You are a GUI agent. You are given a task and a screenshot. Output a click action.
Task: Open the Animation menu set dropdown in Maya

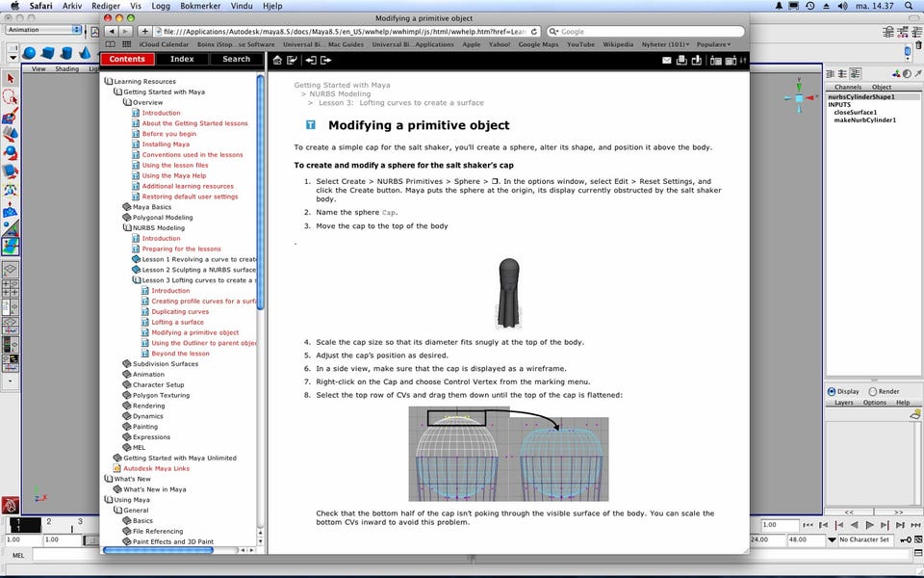[x=43, y=30]
